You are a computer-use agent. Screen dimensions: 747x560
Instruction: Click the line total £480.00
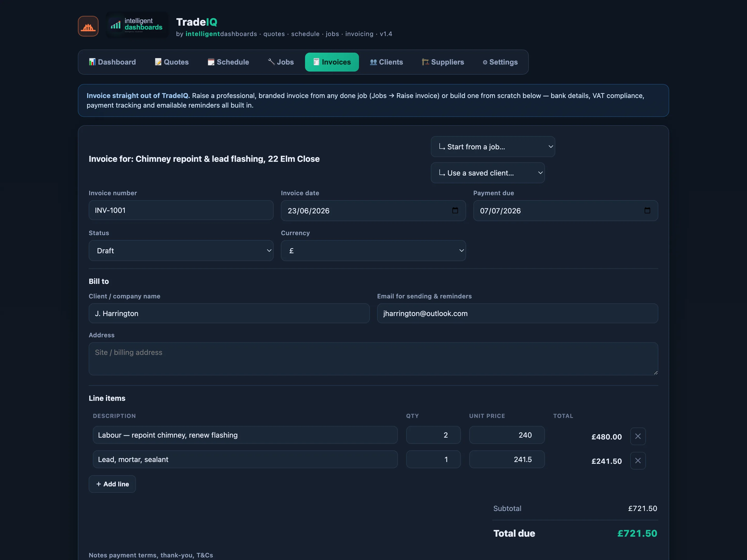click(x=606, y=437)
